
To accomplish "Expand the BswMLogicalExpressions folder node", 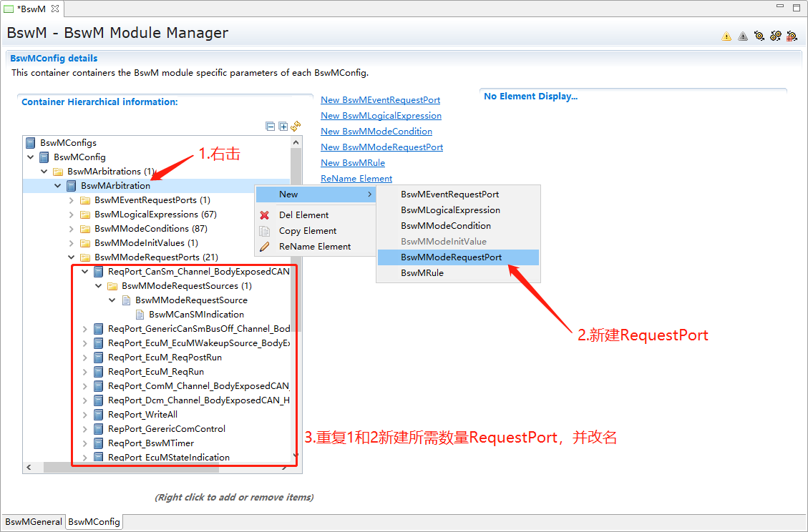I will click(x=72, y=215).
